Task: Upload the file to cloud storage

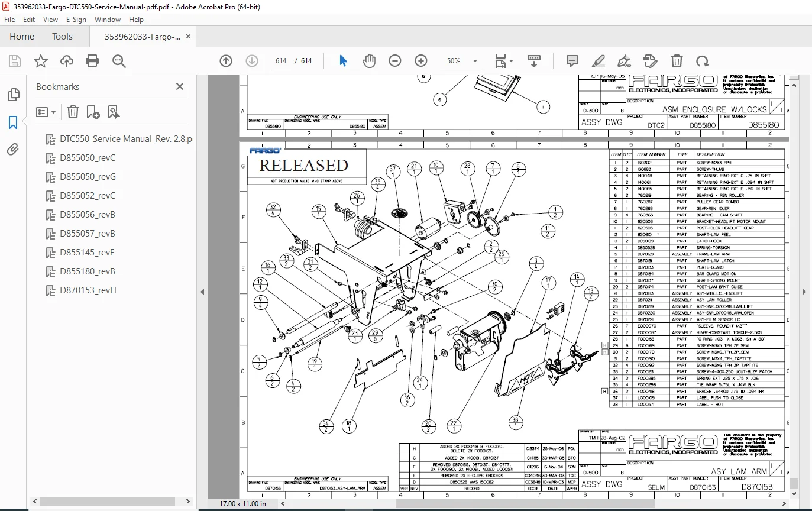Action: click(67, 61)
